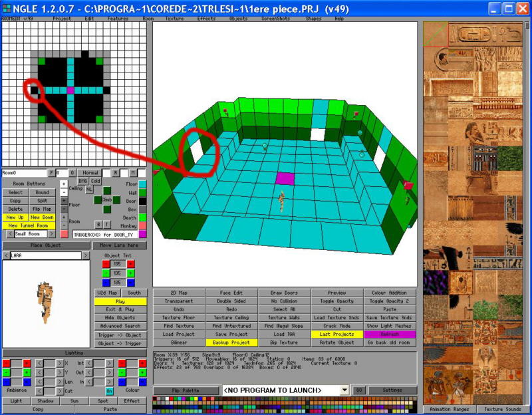Viewport: 532px width, 415px height.
Task: Toggle No Collision option
Action: (x=284, y=301)
